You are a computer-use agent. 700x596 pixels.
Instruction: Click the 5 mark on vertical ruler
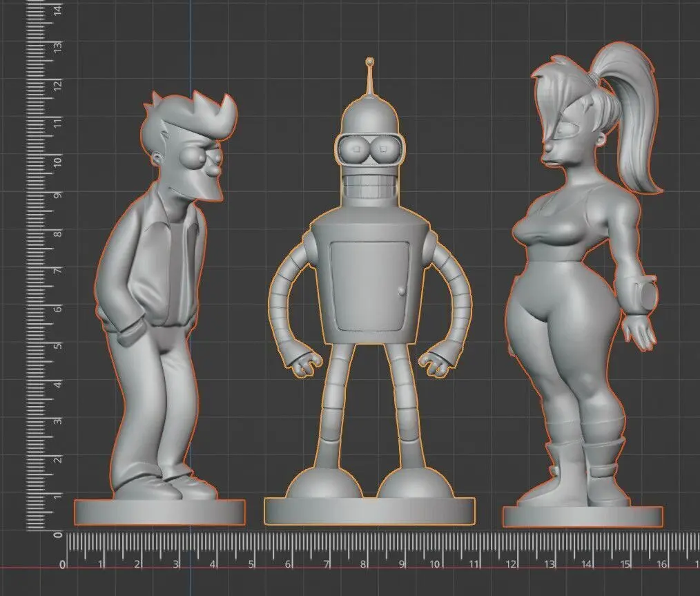tap(59, 346)
